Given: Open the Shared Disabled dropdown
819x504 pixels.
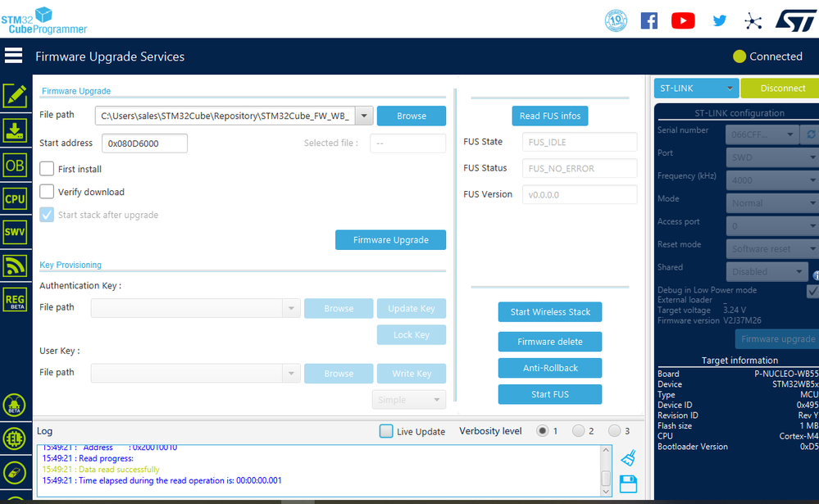Looking at the screenshot, I should point(767,271).
